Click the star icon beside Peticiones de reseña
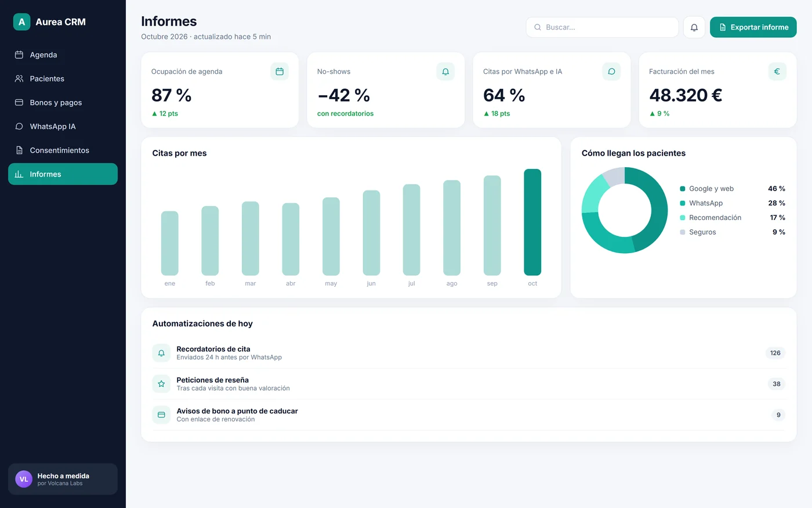The height and width of the screenshot is (508, 812). pos(161,384)
